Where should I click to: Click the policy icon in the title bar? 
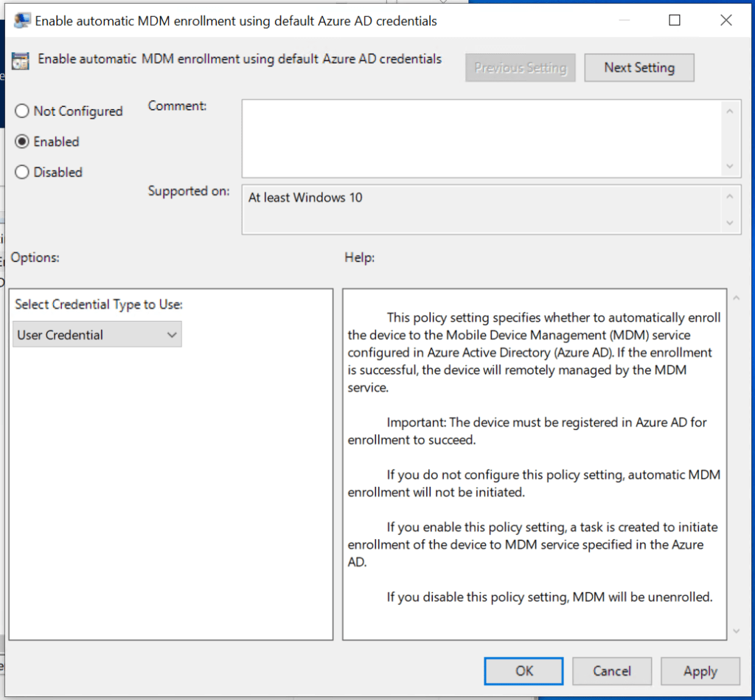(x=22, y=21)
